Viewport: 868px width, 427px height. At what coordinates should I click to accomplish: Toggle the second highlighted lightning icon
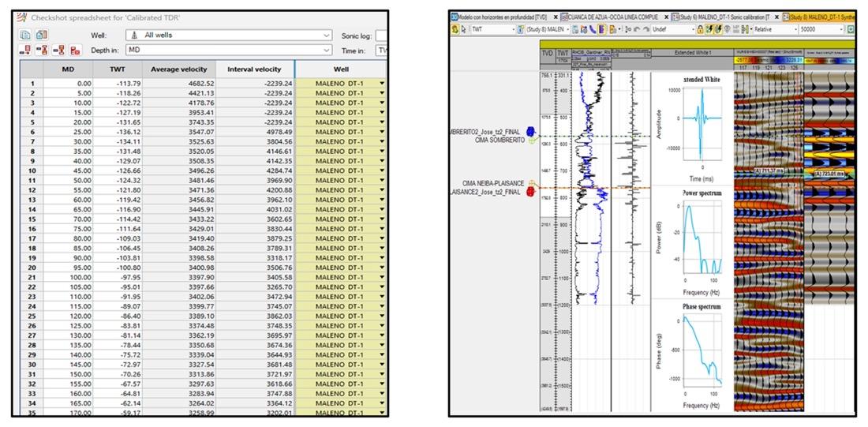718,29
